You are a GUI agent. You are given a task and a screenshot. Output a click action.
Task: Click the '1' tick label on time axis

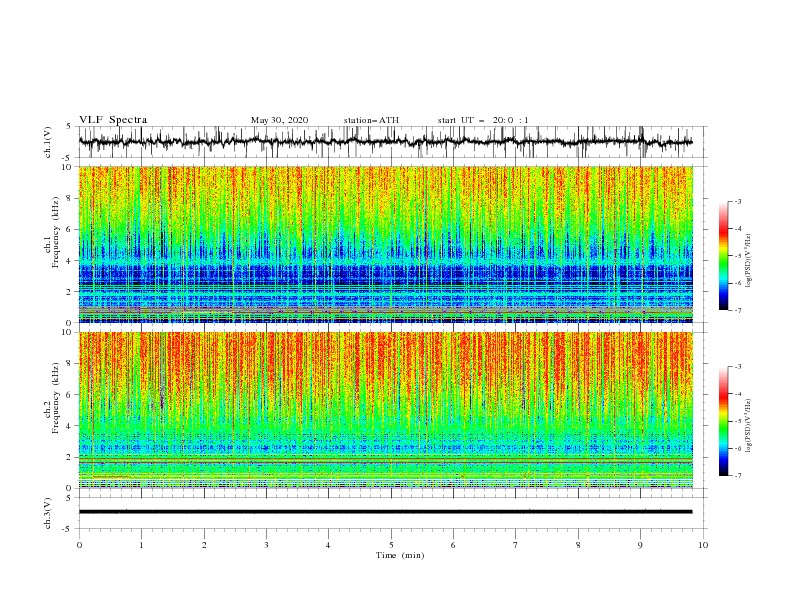(141, 545)
